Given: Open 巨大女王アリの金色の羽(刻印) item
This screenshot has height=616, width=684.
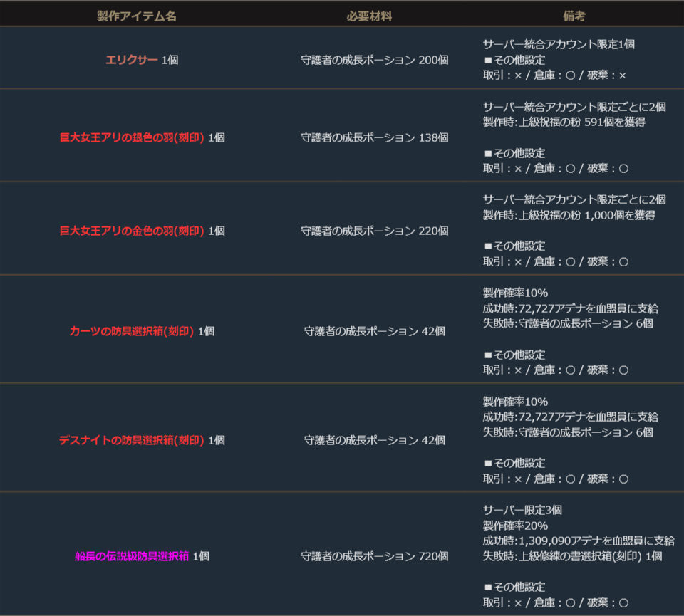Looking at the screenshot, I should (x=133, y=231).
